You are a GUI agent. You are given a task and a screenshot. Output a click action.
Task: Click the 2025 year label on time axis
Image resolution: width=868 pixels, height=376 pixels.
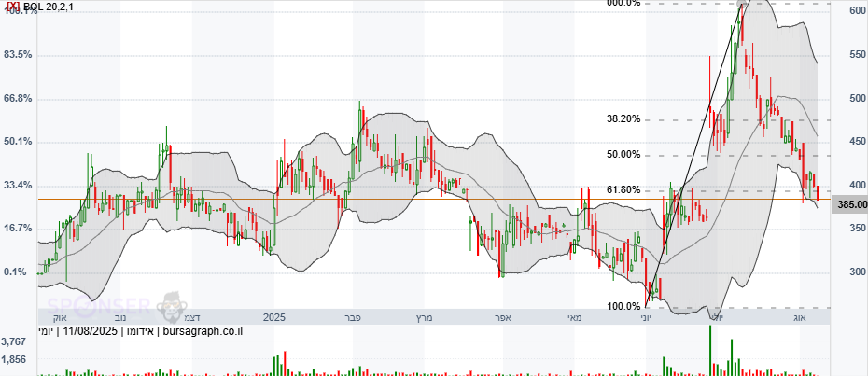click(x=274, y=318)
